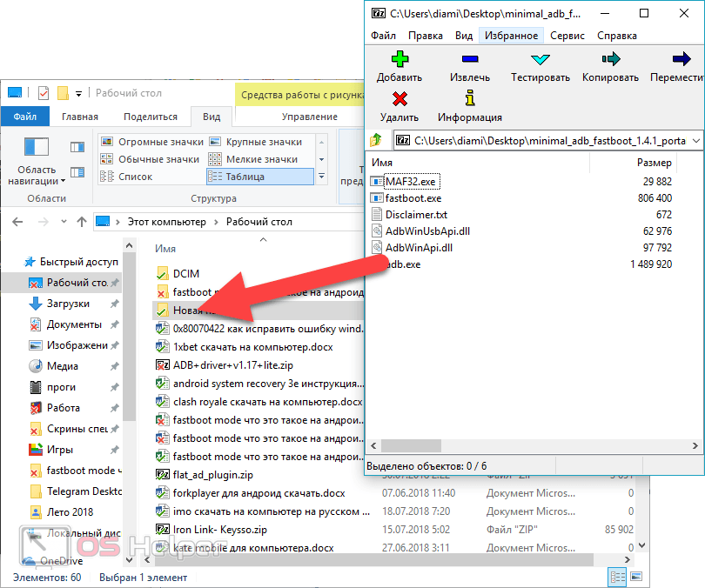
Task: Click the 7-Zip horizontal scrollbar thumb
Action: pos(411,445)
